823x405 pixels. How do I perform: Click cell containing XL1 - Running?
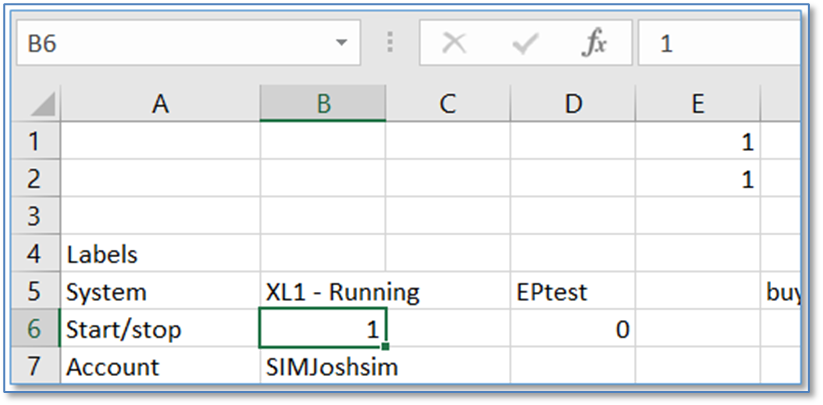click(323, 292)
